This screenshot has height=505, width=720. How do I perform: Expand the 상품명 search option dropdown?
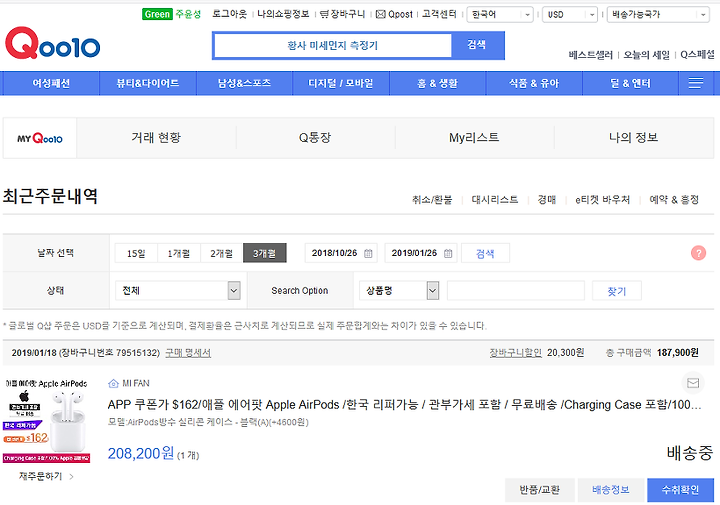pyautogui.click(x=399, y=291)
